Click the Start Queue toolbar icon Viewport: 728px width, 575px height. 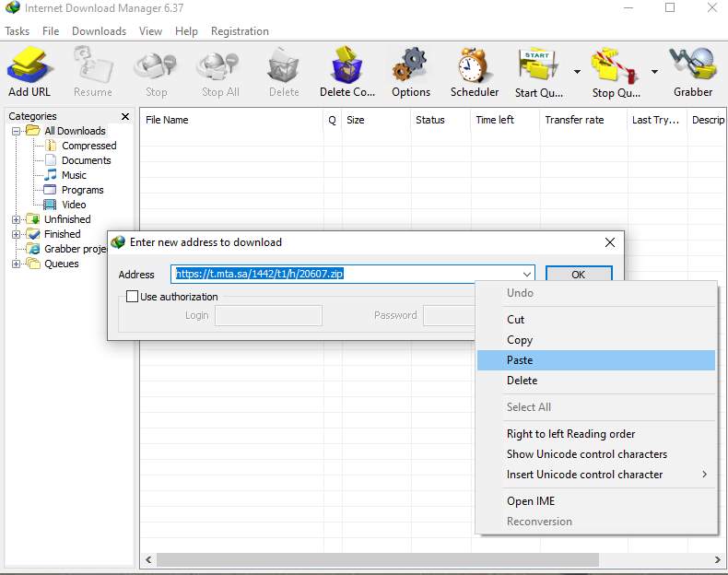[x=538, y=71]
